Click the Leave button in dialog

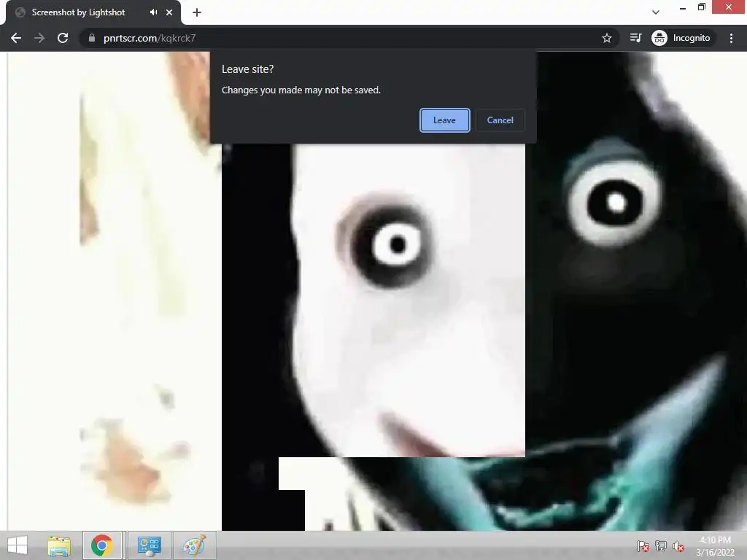point(444,120)
